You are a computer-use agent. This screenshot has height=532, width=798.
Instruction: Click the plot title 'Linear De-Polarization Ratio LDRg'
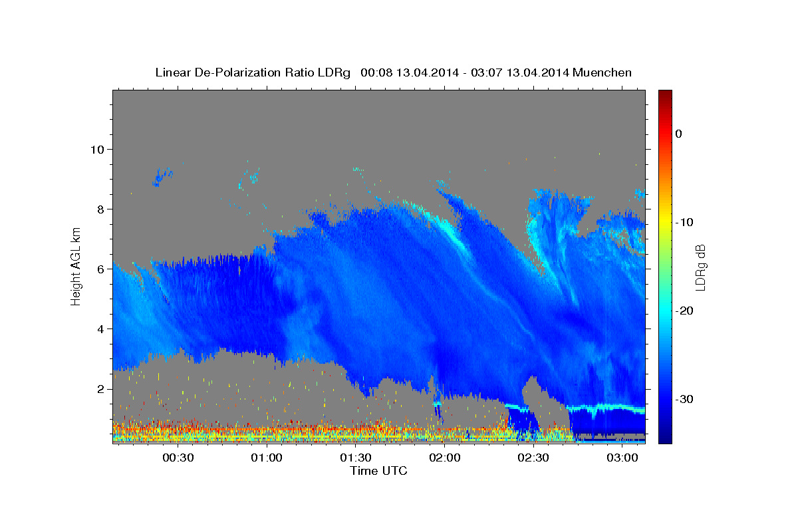pyautogui.click(x=253, y=72)
